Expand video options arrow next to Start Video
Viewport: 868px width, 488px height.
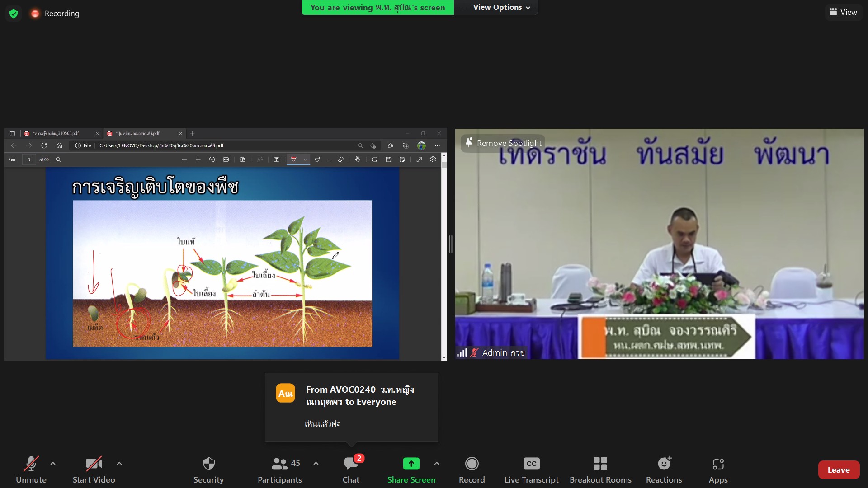tap(119, 464)
